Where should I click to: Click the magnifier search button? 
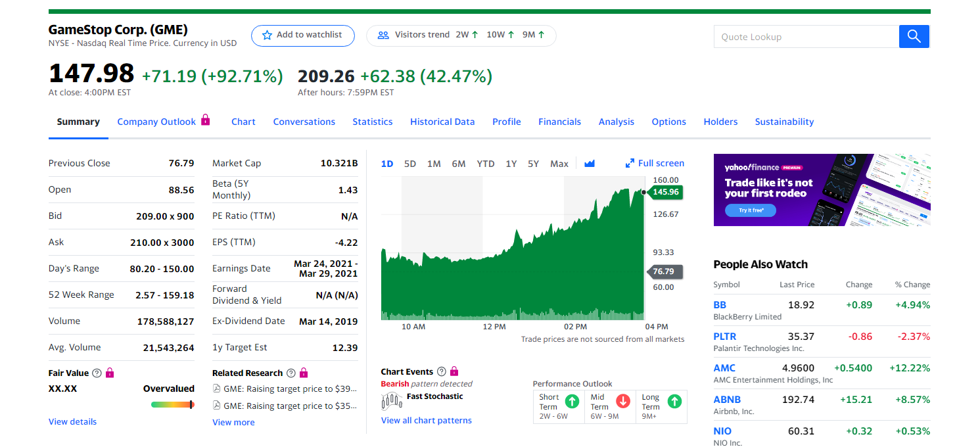[914, 37]
